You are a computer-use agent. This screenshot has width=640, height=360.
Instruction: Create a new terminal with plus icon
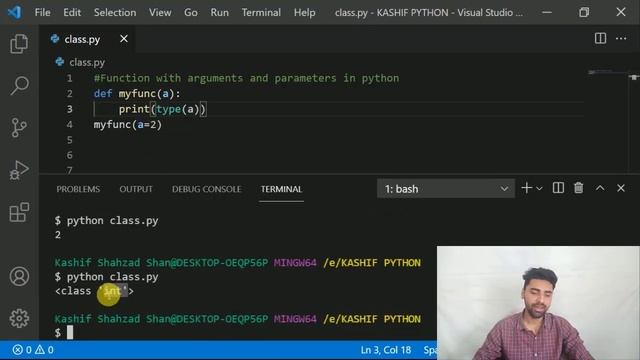(x=527, y=188)
